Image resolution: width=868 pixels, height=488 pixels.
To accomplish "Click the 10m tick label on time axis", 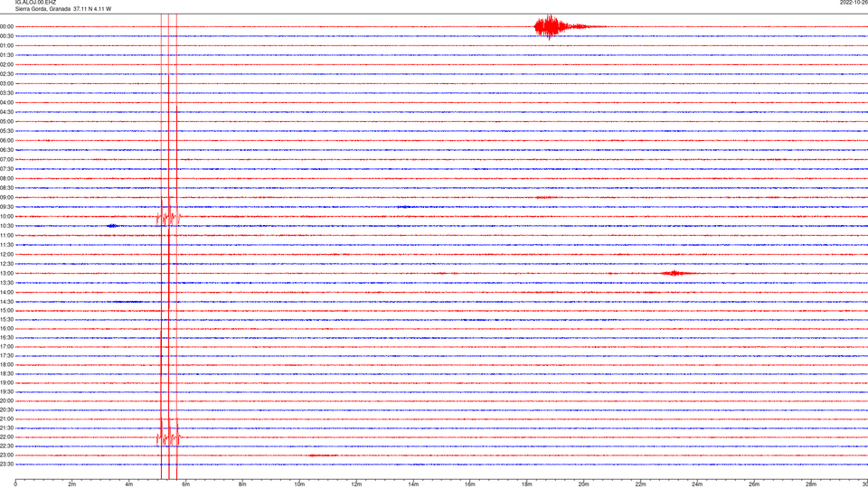I will pos(299,484).
